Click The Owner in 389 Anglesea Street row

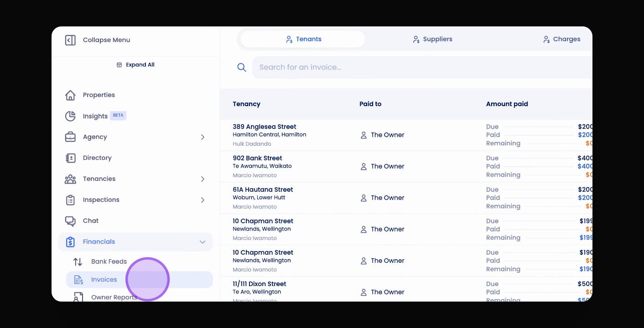click(388, 135)
